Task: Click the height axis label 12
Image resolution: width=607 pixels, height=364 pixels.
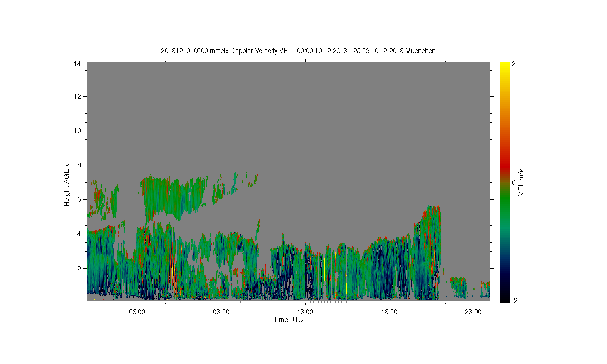Action: (x=77, y=96)
